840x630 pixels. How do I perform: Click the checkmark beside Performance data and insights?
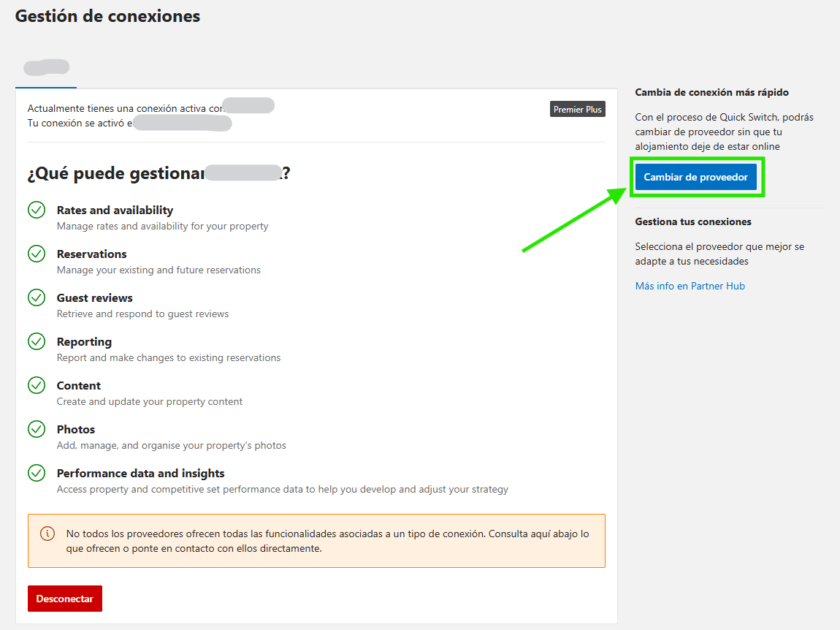pos(37,473)
